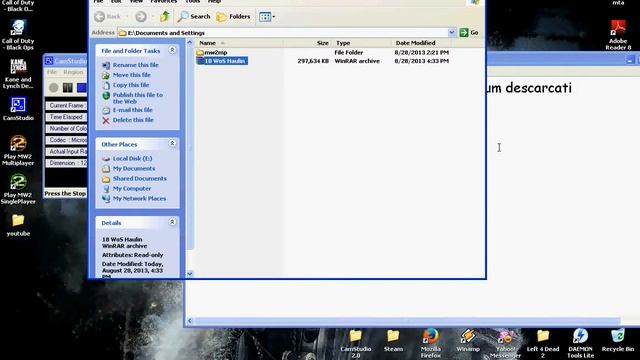Click the Forward arrow button in Explorer

pos(141,17)
